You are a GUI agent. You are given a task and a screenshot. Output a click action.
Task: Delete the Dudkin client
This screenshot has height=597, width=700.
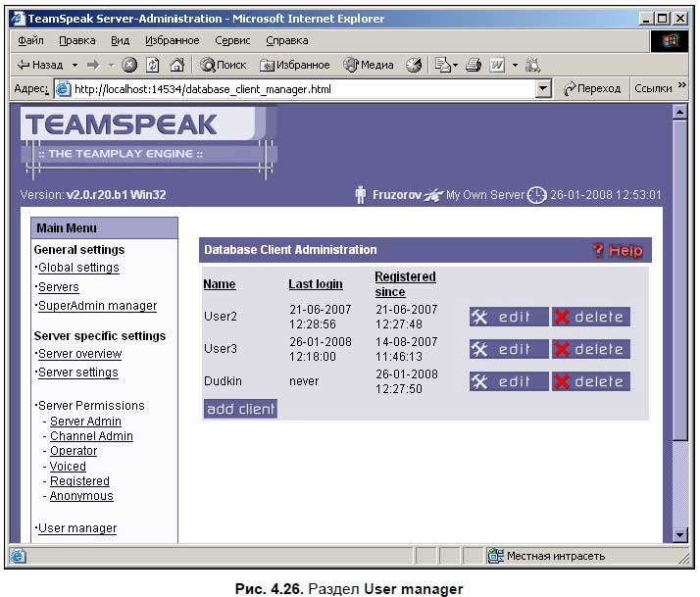590,381
